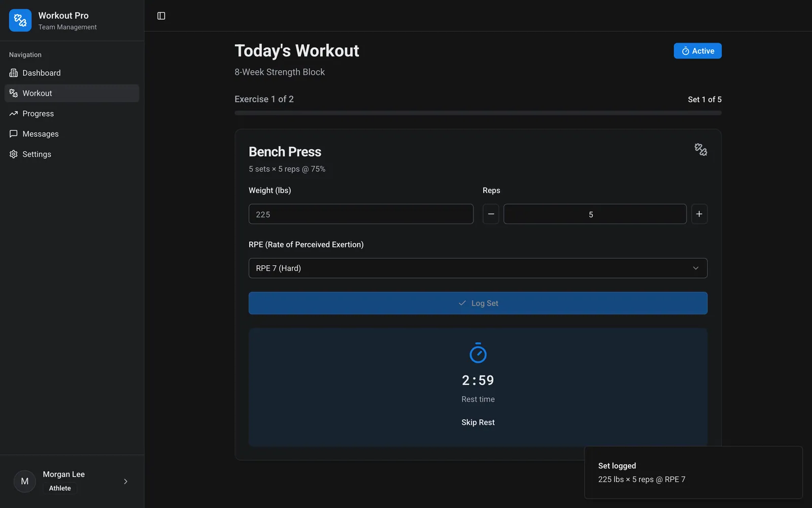Image resolution: width=812 pixels, height=508 pixels.
Task: Click the Workout dumbbell icon in sidebar
Action: point(14,93)
